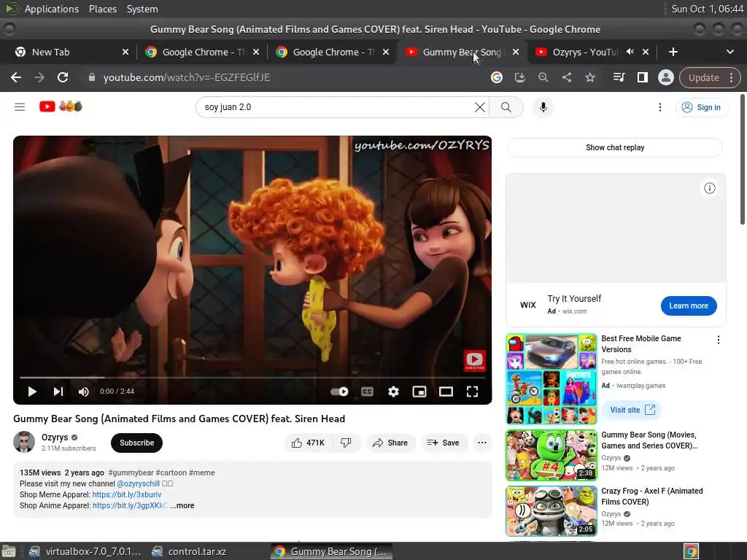Show desktop from bottom panel icon
This screenshot has width=747, height=560.
[x=9, y=551]
